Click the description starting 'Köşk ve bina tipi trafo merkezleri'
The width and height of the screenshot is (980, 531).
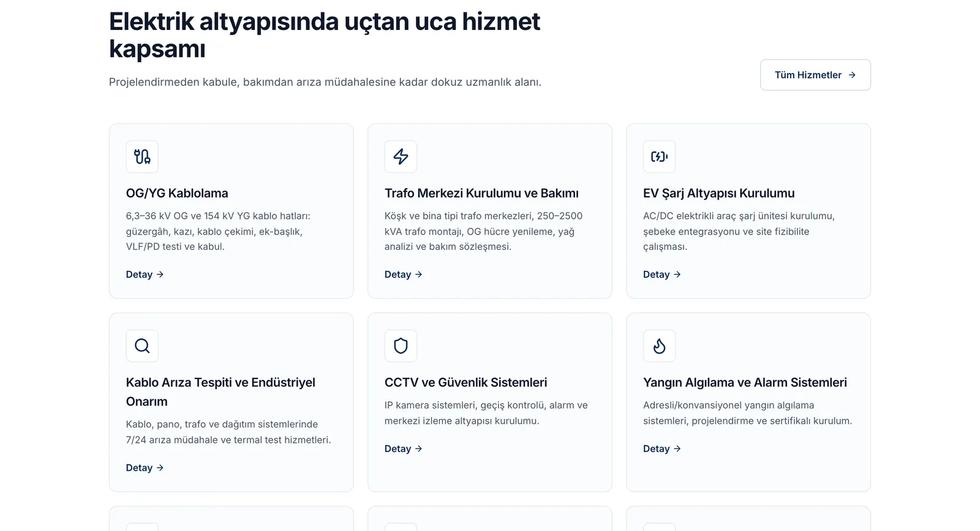pyautogui.click(x=483, y=232)
